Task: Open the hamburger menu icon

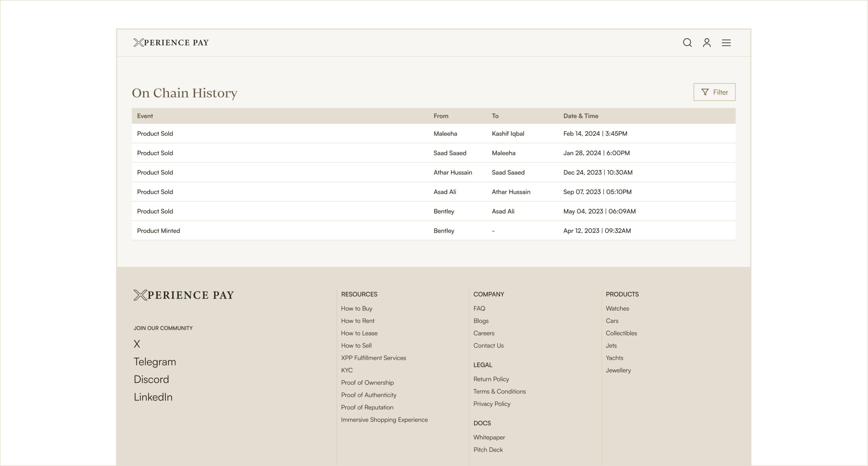Action: (x=726, y=43)
